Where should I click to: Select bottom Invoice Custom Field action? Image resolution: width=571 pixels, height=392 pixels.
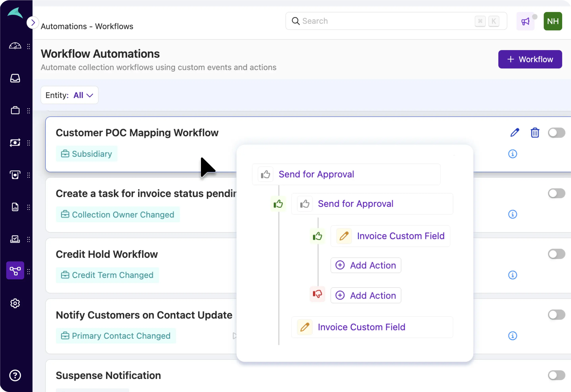372,327
